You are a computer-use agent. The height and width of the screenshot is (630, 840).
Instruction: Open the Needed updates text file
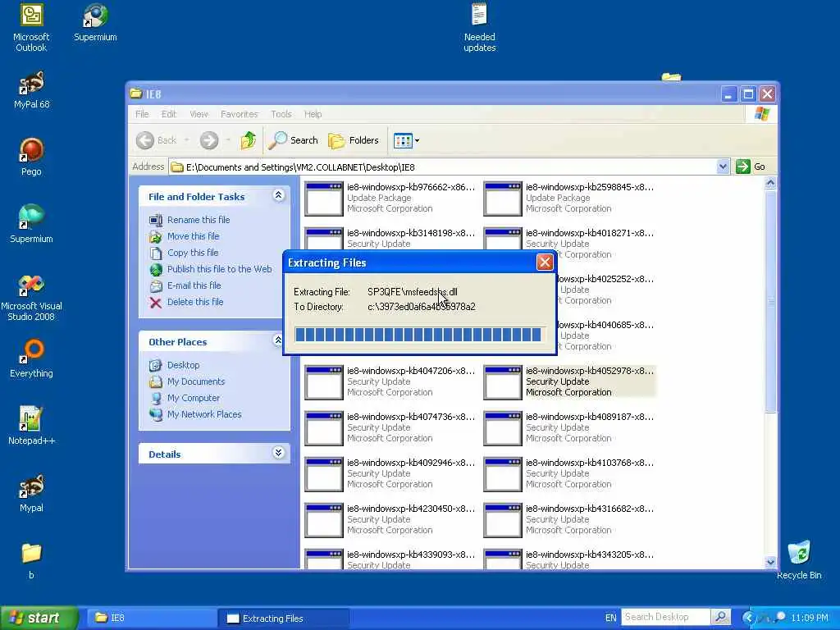(479, 28)
